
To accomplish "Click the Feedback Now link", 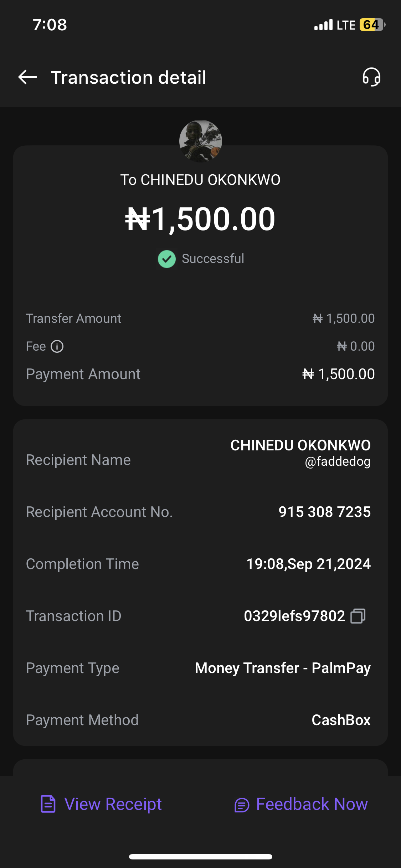I will tap(312, 804).
